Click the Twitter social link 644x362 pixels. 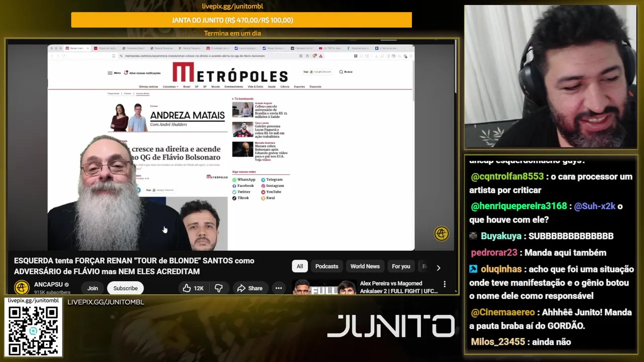click(242, 192)
